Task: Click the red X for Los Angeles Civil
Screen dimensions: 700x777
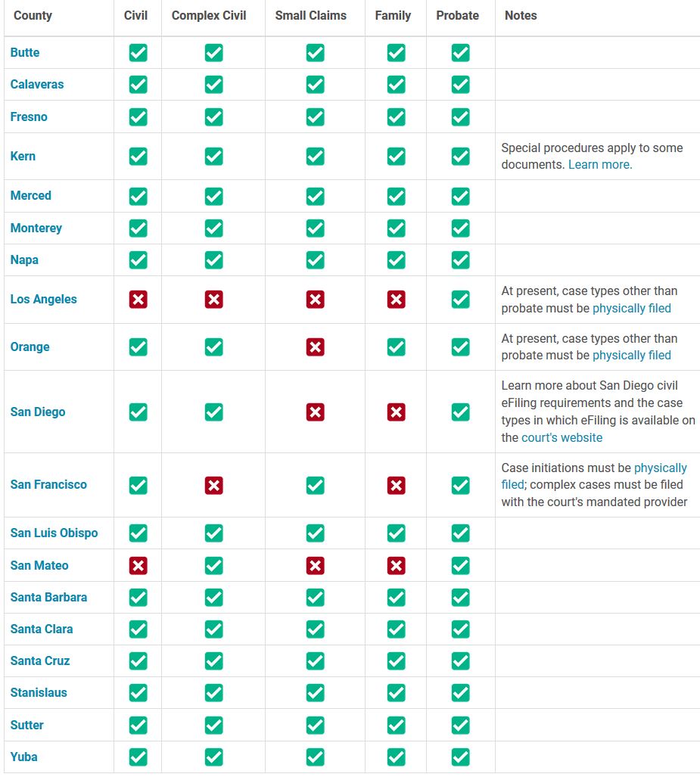Action: pyautogui.click(x=138, y=300)
